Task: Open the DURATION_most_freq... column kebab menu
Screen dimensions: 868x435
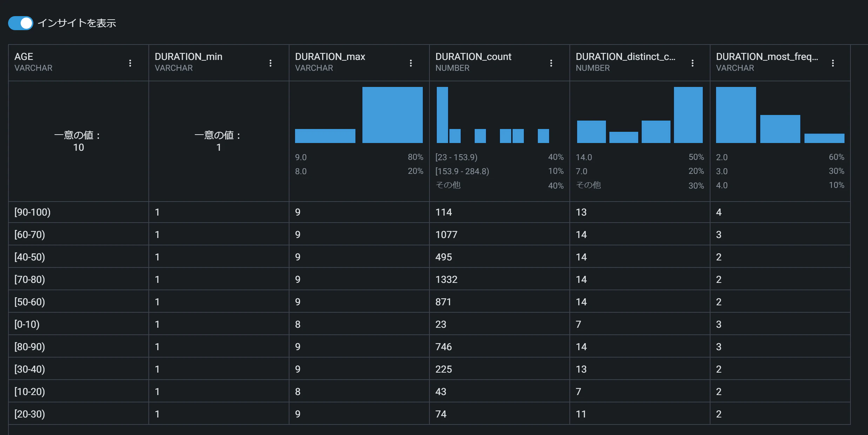Action: click(833, 63)
